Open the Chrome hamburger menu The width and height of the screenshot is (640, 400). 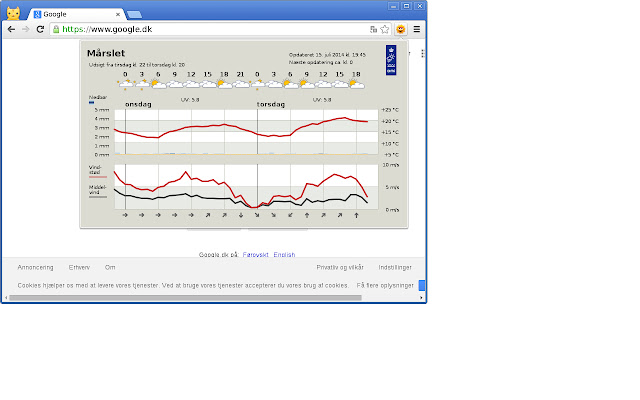[416, 30]
